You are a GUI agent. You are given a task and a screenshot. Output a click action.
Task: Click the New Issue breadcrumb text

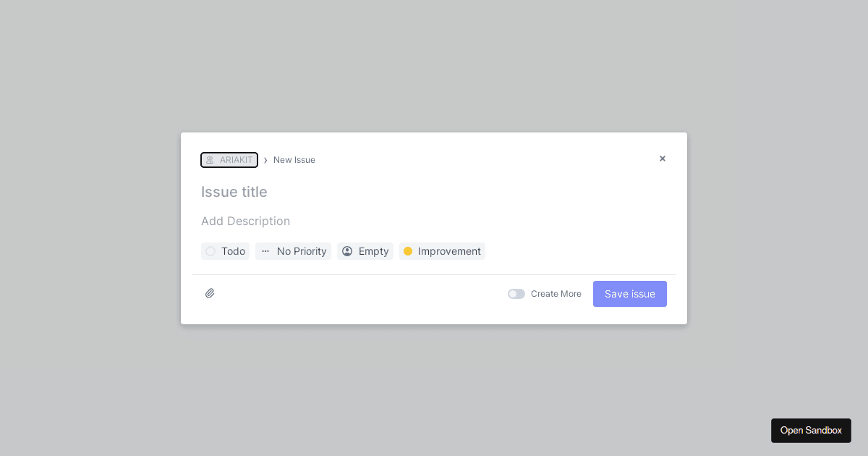(294, 160)
